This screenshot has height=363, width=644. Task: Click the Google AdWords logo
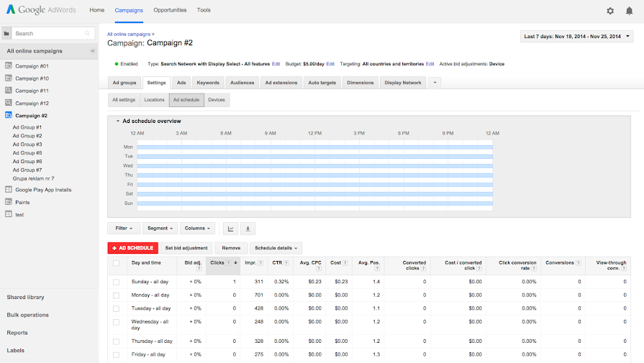click(x=41, y=10)
